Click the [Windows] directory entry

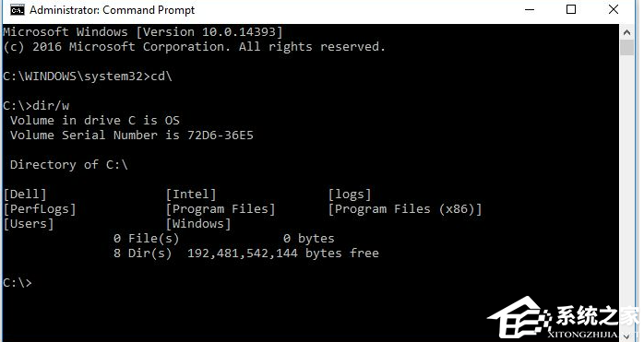click(x=198, y=224)
